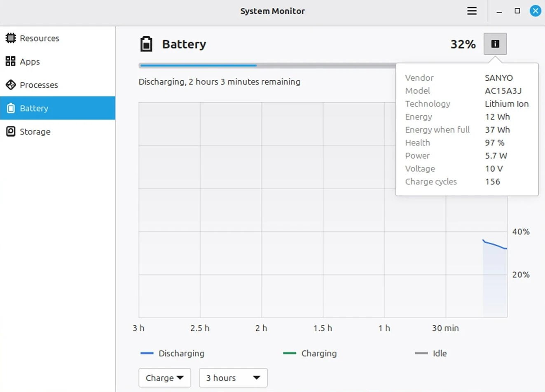The width and height of the screenshot is (545, 392).
Task: Click the Battery heading title
Action: click(184, 44)
